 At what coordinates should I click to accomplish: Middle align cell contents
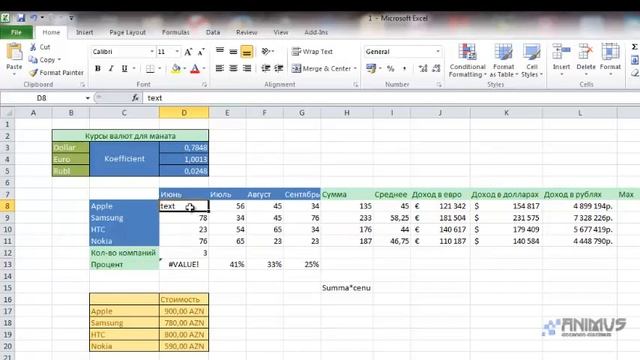233,51
